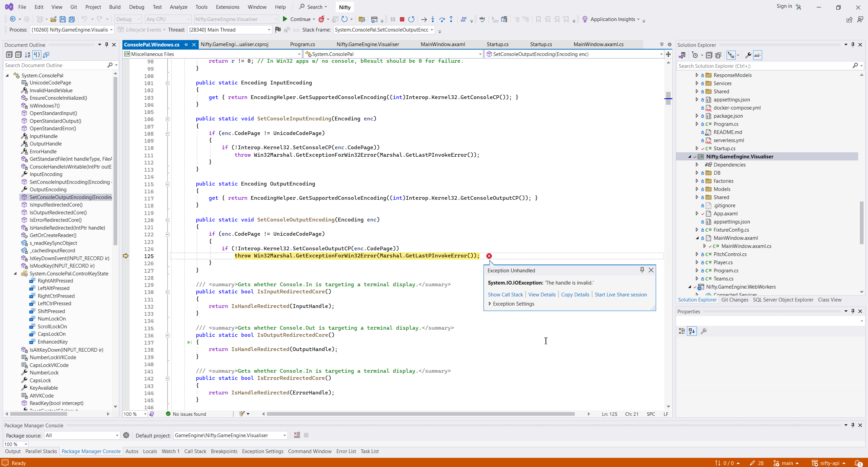The image size is (868, 467).
Task: Click the Restart debugging icon
Action: pos(411,19)
